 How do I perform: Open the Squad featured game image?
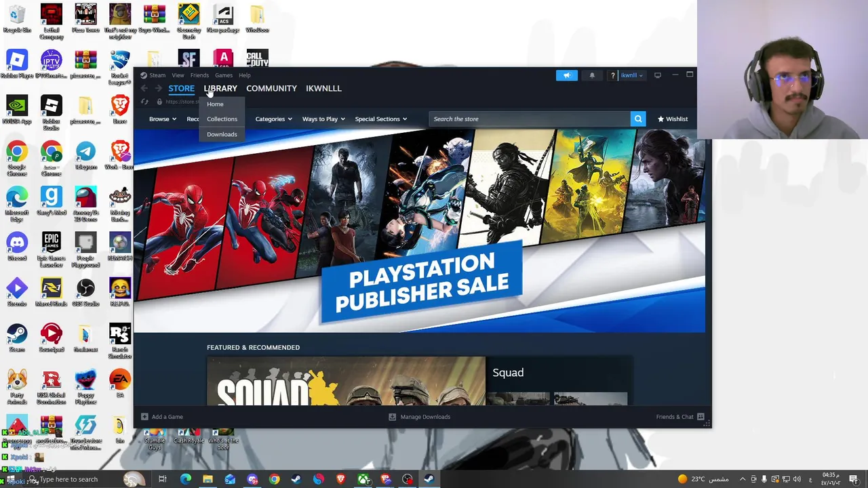point(346,381)
